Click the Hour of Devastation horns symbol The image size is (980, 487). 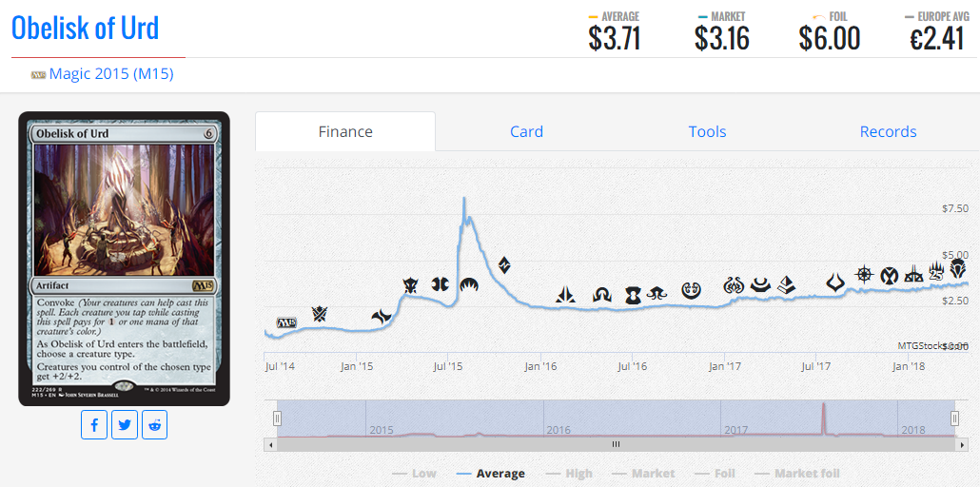coord(835,282)
